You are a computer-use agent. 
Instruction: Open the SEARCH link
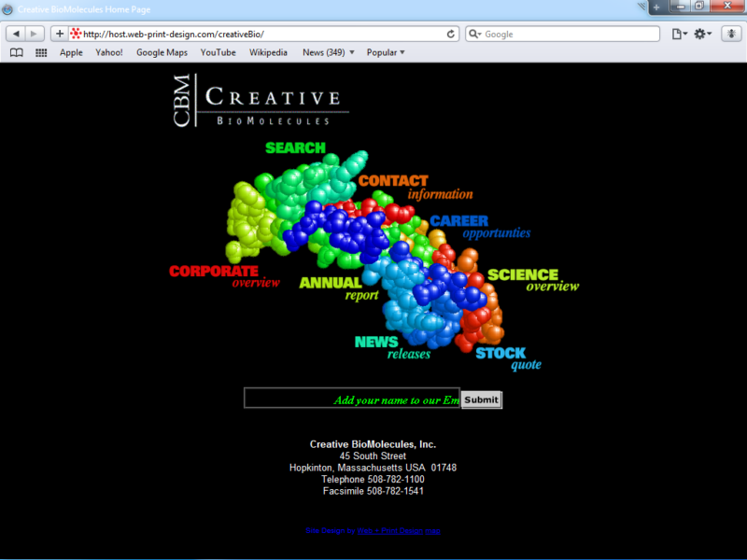[295, 148]
